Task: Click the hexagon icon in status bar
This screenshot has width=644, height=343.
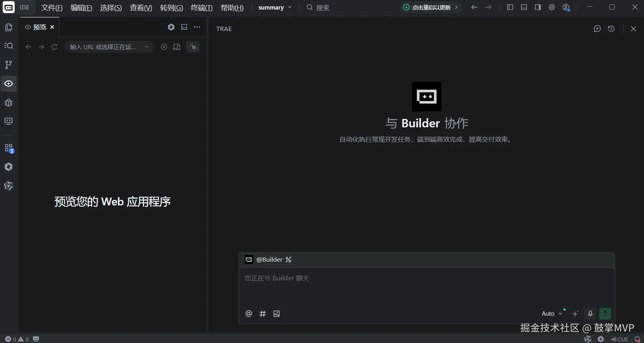Action: click(601, 339)
